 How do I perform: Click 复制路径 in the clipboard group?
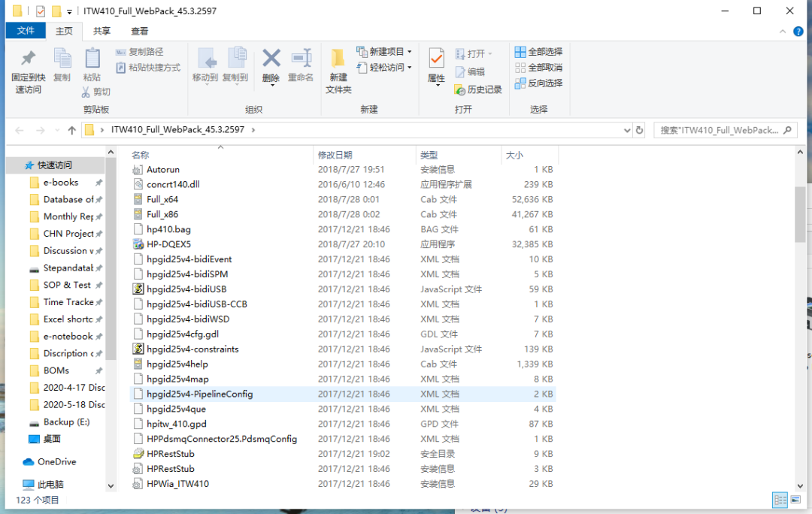click(139, 52)
